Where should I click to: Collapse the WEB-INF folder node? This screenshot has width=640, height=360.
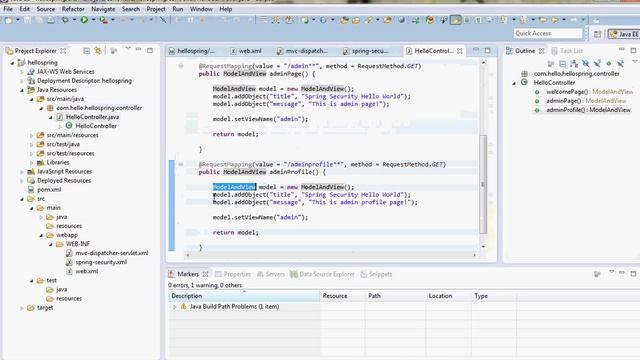[x=51, y=244]
